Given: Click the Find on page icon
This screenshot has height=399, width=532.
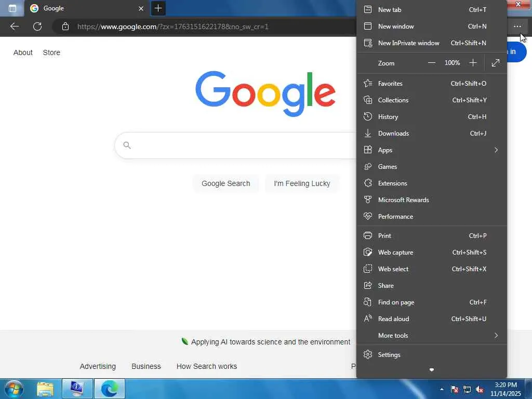Looking at the screenshot, I should 368,302.
